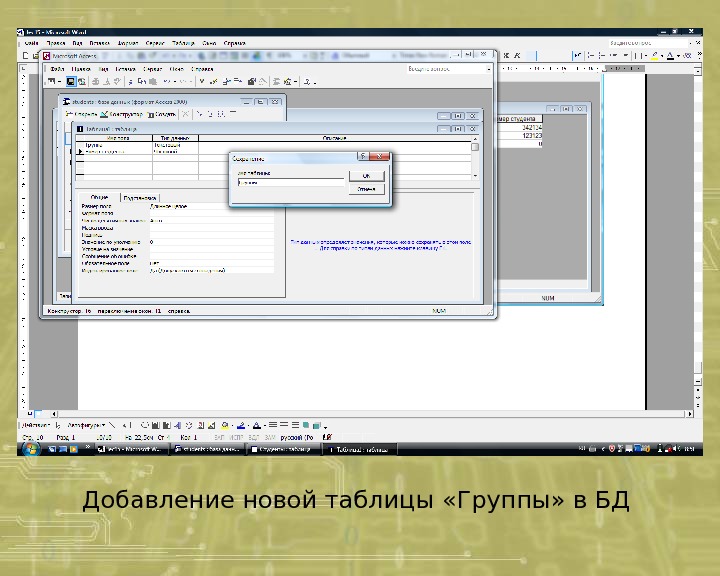Toggle ВДЛ indicator in Word status bar
Screen dimensions: 720x576
pyautogui.click(x=253, y=437)
